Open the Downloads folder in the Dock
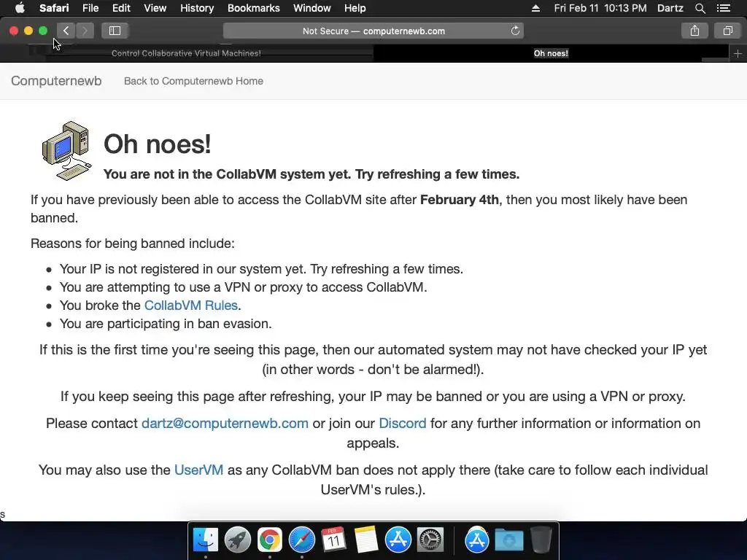The width and height of the screenshot is (747, 560). pos(508,540)
